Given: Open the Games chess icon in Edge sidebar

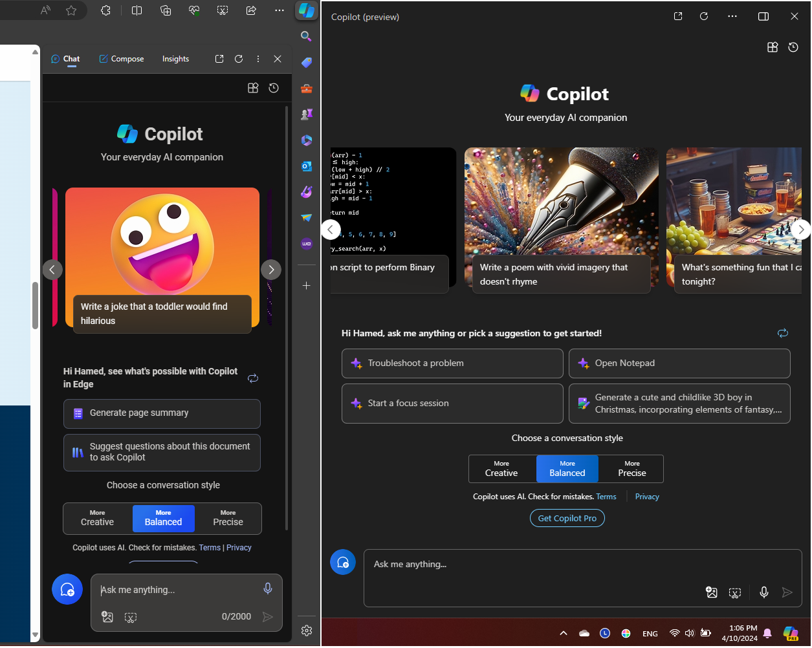Looking at the screenshot, I should (307, 114).
